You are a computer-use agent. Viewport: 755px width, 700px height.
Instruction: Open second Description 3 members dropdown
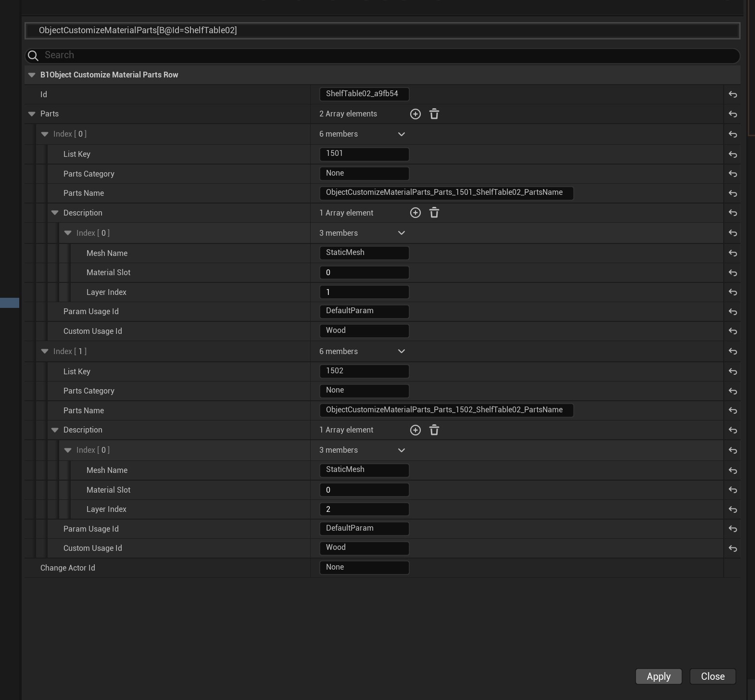click(402, 450)
